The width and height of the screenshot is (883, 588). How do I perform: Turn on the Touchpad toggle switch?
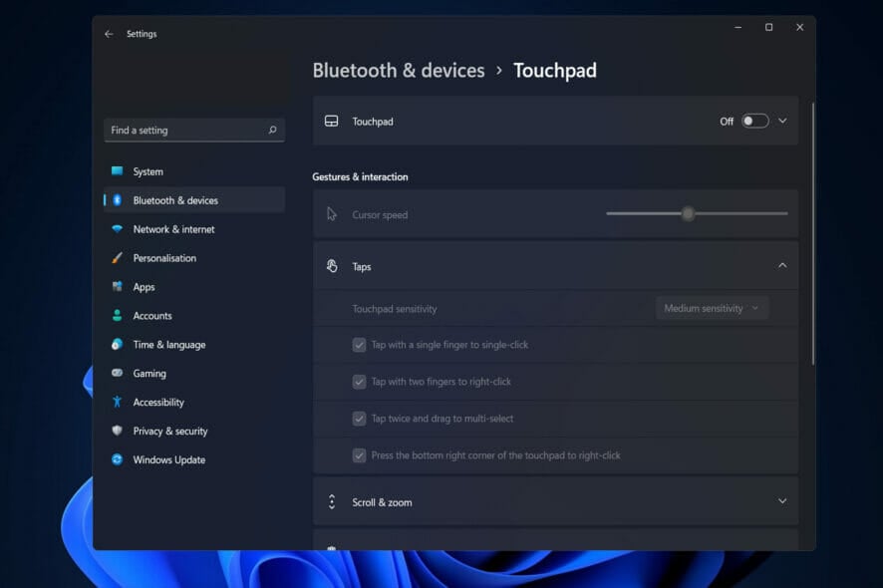click(754, 122)
